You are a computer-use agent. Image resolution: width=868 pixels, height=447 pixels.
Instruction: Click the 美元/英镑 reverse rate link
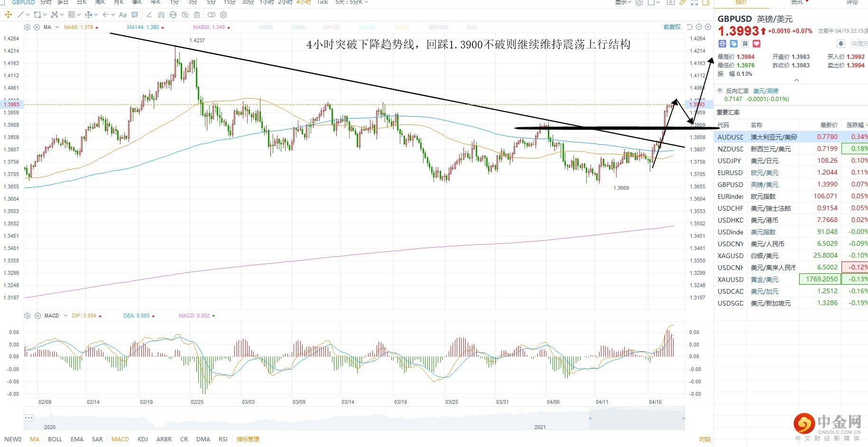766,91
